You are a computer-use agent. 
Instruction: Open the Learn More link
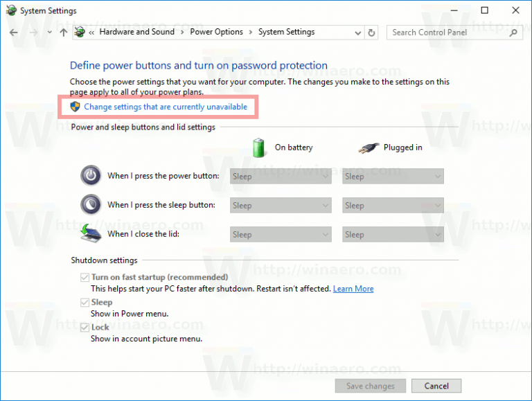click(x=353, y=289)
